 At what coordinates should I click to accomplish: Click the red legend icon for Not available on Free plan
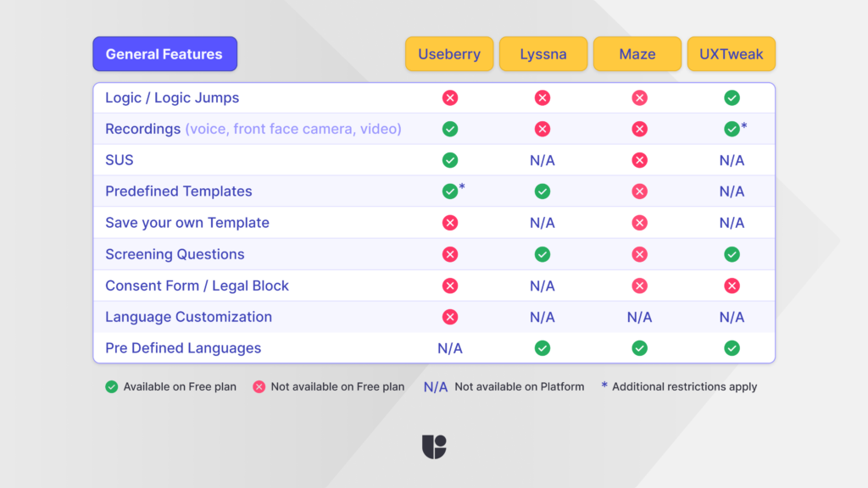point(259,386)
